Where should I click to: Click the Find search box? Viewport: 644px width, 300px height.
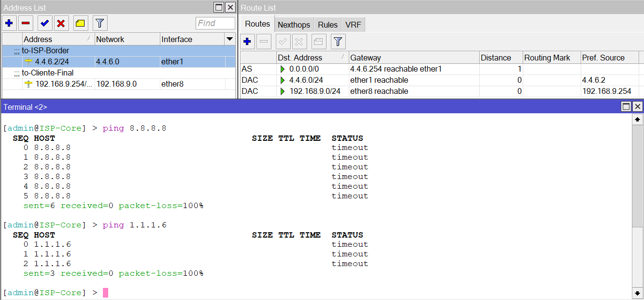coord(215,23)
